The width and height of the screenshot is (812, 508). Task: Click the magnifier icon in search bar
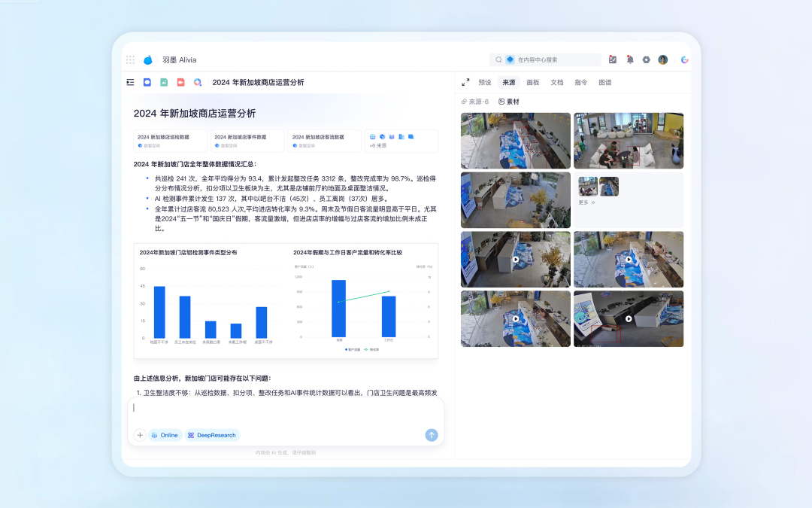click(498, 59)
